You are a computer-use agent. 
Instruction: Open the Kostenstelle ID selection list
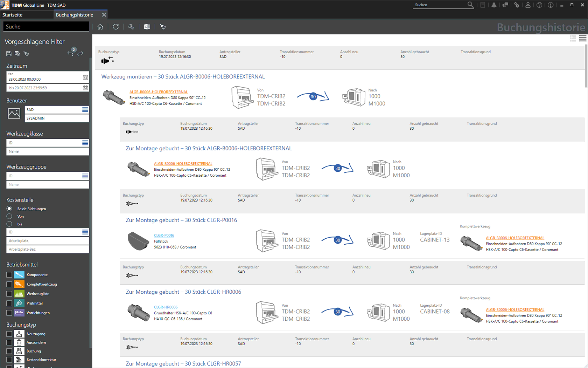pyautogui.click(x=85, y=232)
